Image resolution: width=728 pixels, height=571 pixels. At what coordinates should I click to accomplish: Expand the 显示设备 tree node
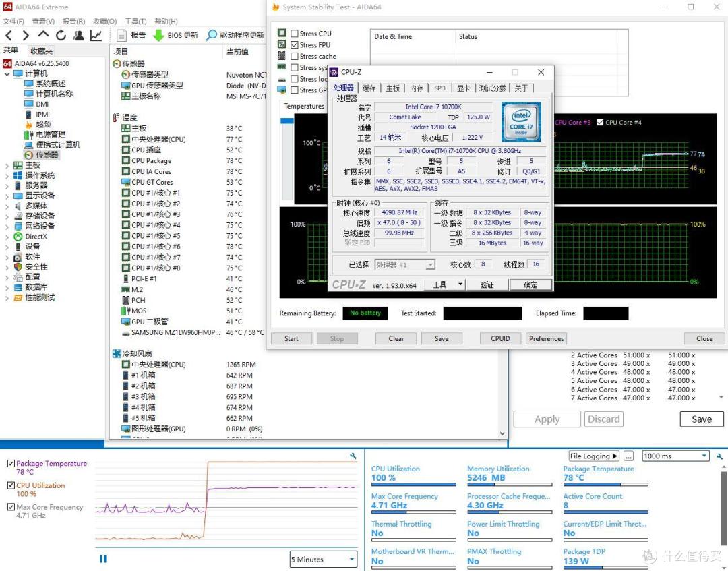pos(7,196)
